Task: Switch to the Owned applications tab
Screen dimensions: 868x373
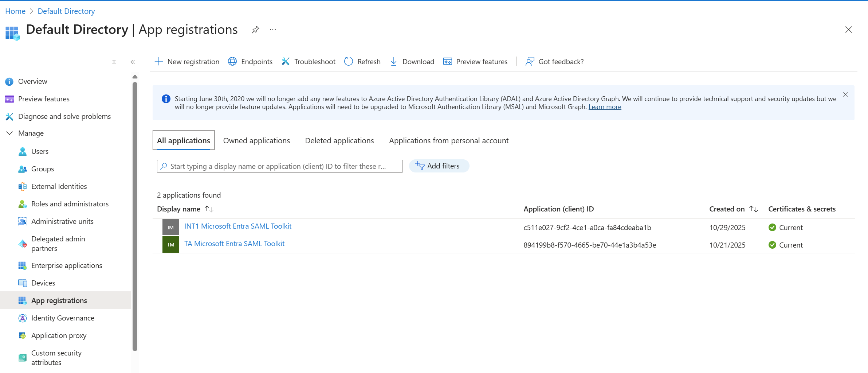Action: (256, 141)
